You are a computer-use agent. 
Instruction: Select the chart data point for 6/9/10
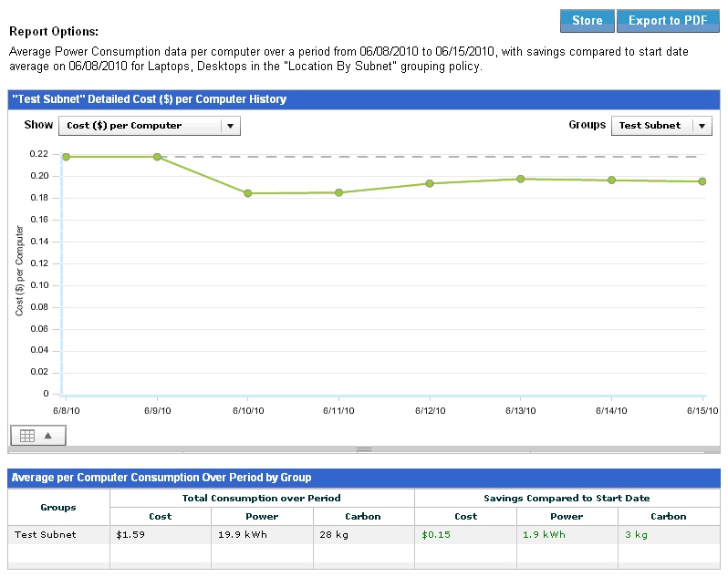pyautogui.click(x=157, y=157)
